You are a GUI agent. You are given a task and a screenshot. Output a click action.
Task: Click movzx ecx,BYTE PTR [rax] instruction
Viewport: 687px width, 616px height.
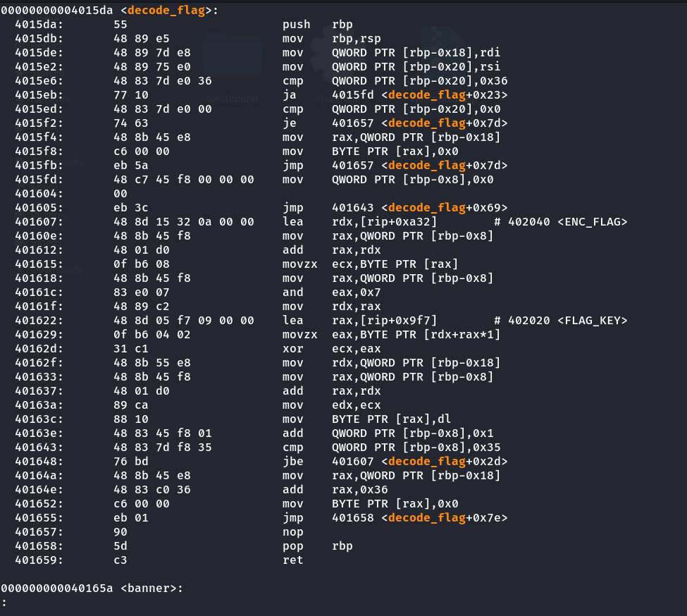370,264
